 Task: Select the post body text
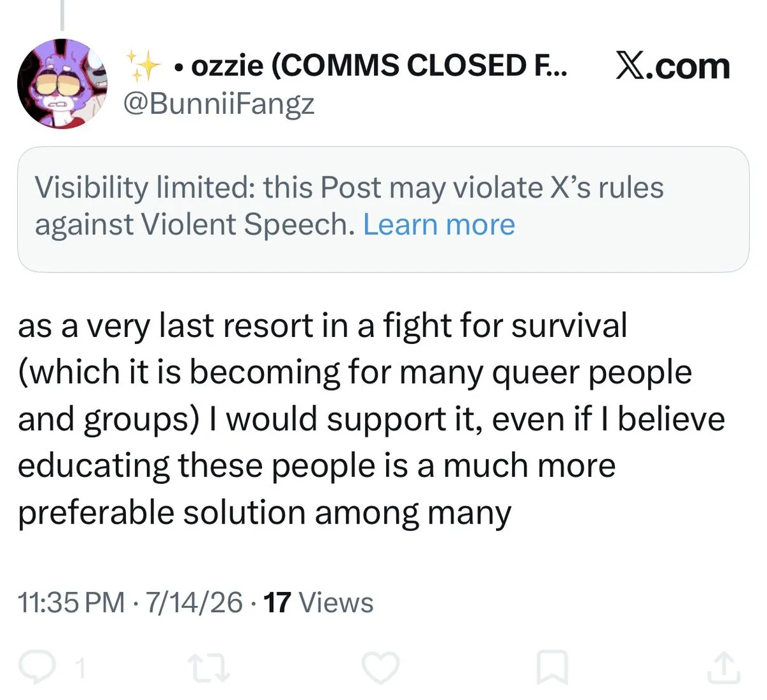[371, 419]
